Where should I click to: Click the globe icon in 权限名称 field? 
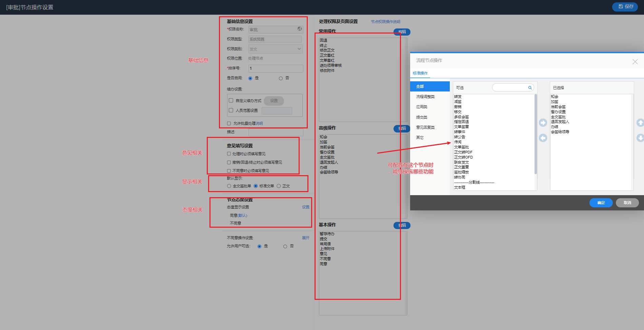299,29
